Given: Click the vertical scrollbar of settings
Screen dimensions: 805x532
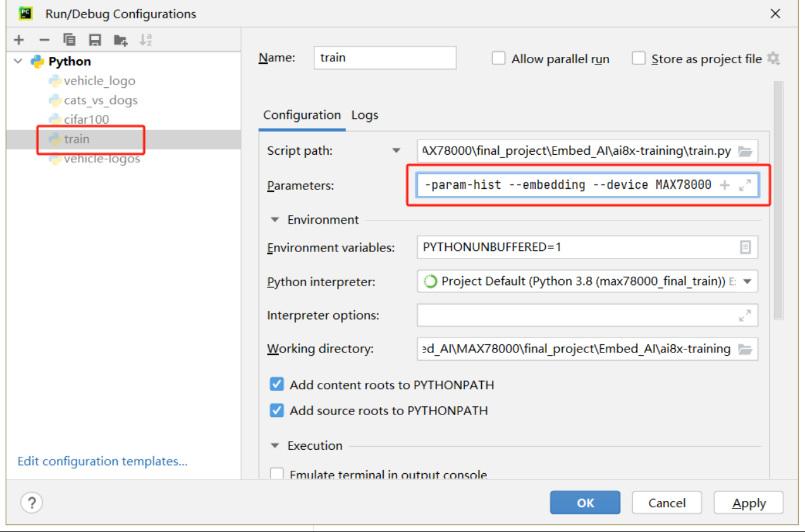Looking at the screenshot, I should (x=778, y=200).
